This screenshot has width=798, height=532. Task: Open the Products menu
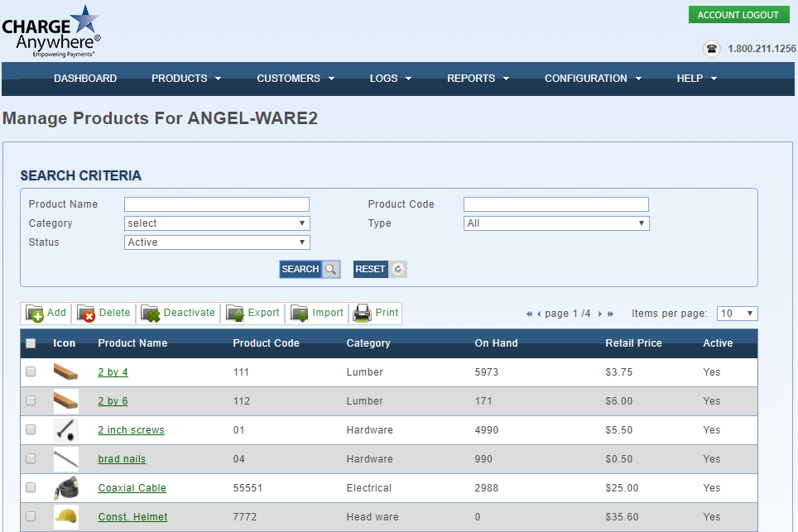pos(186,79)
